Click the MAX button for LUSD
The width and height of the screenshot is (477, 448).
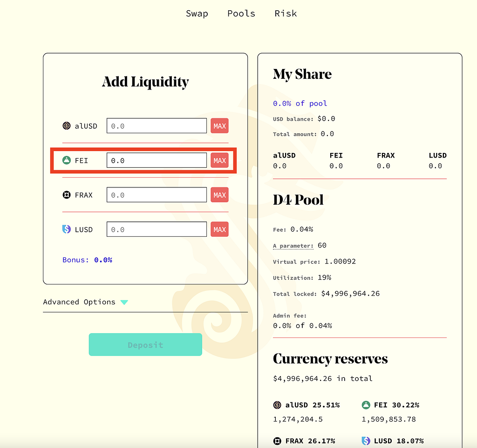point(220,229)
